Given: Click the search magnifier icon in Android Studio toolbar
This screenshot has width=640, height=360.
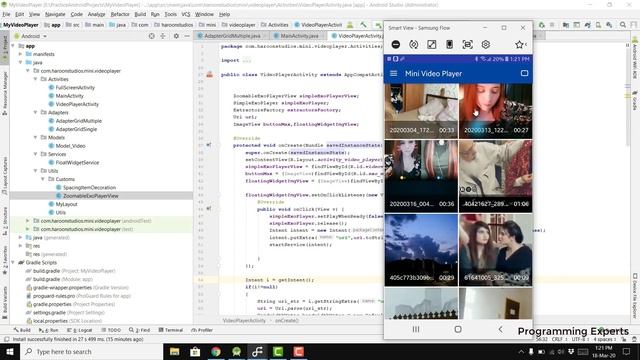Looking at the screenshot, I should [623, 25].
